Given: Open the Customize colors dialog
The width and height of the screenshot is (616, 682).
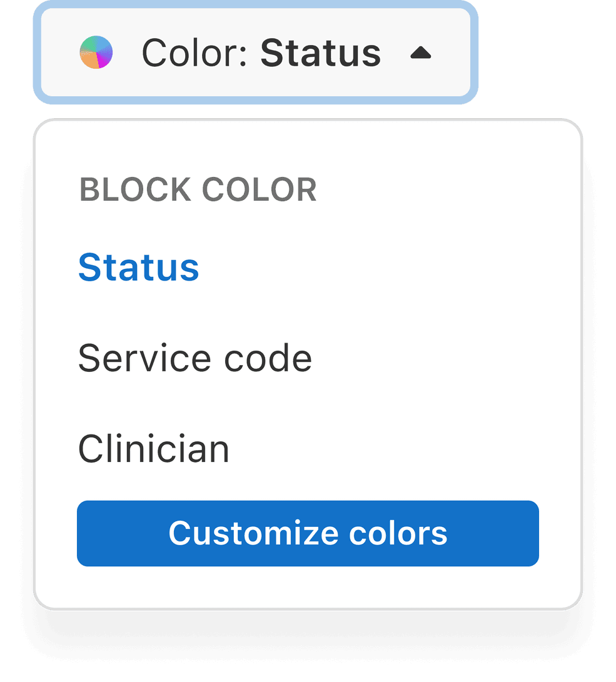Looking at the screenshot, I should click(308, 533).
